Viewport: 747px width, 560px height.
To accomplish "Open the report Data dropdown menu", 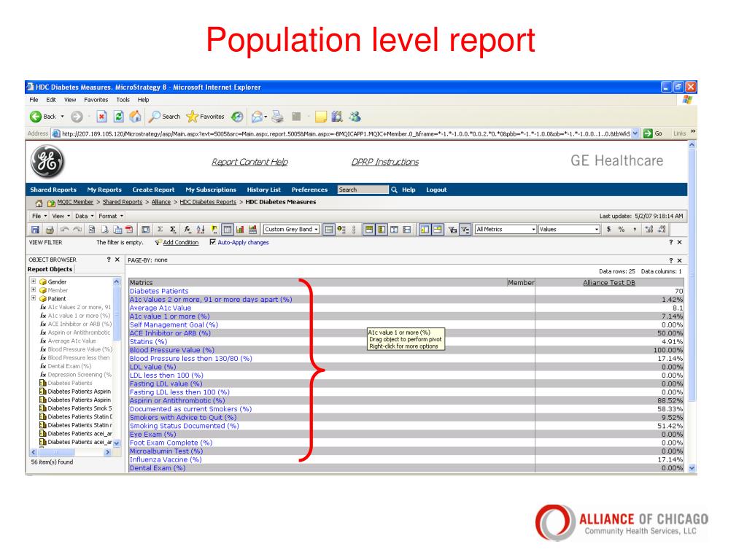I will click(x=85, y=216).
